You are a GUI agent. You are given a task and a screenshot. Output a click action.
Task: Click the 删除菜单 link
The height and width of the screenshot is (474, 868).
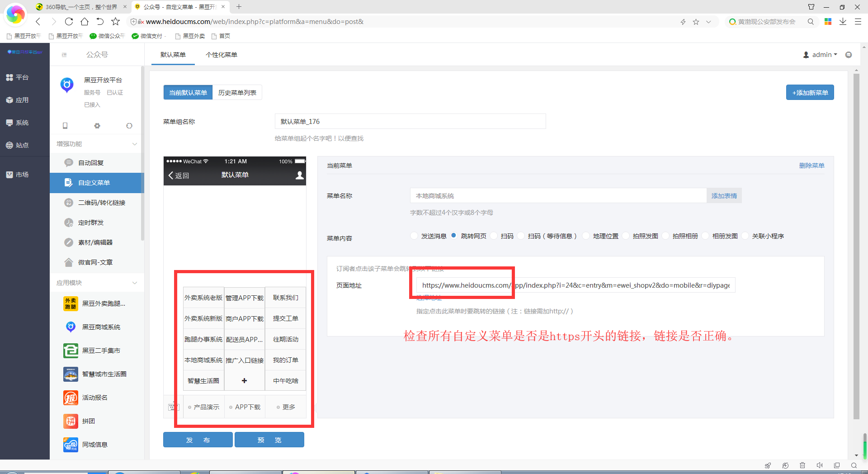click(x=811, y=166)
